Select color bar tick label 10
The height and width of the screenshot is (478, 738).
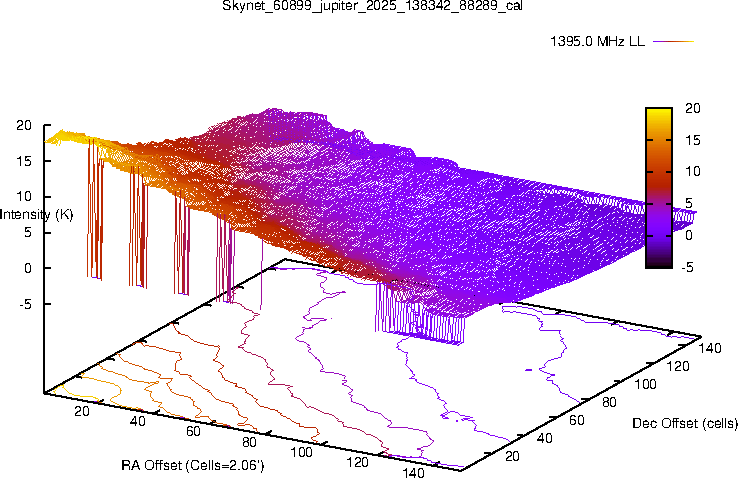pyautogui.click(x=693, y=171)
